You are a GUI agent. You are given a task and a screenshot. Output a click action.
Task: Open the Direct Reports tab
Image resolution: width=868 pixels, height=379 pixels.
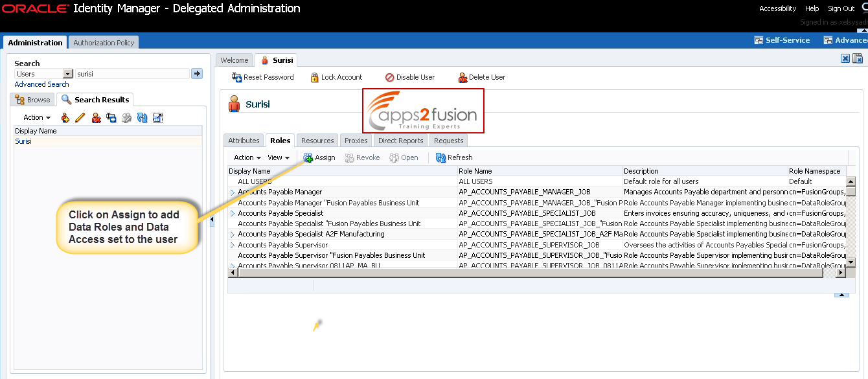point(400,141)
